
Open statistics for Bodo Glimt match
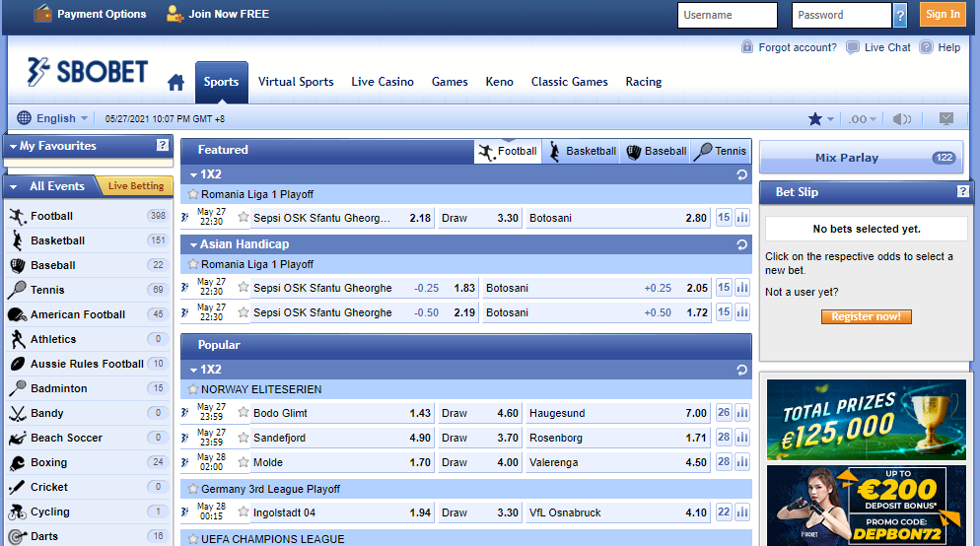[x=741, y=412]
